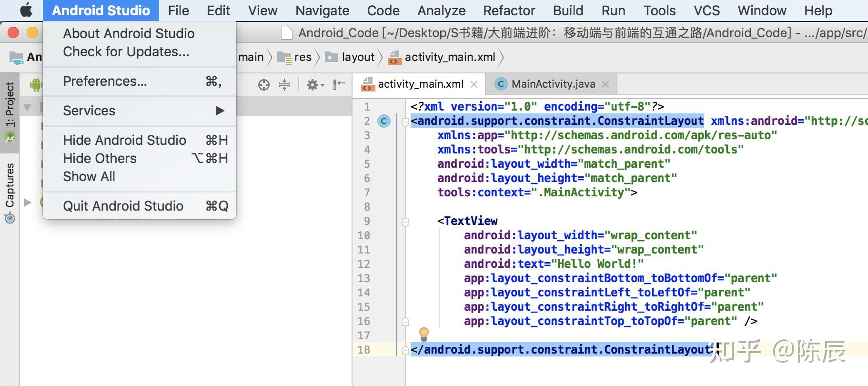Close the open Android Studio menu title
Viewport: 868px width, 386px height.
101,10
